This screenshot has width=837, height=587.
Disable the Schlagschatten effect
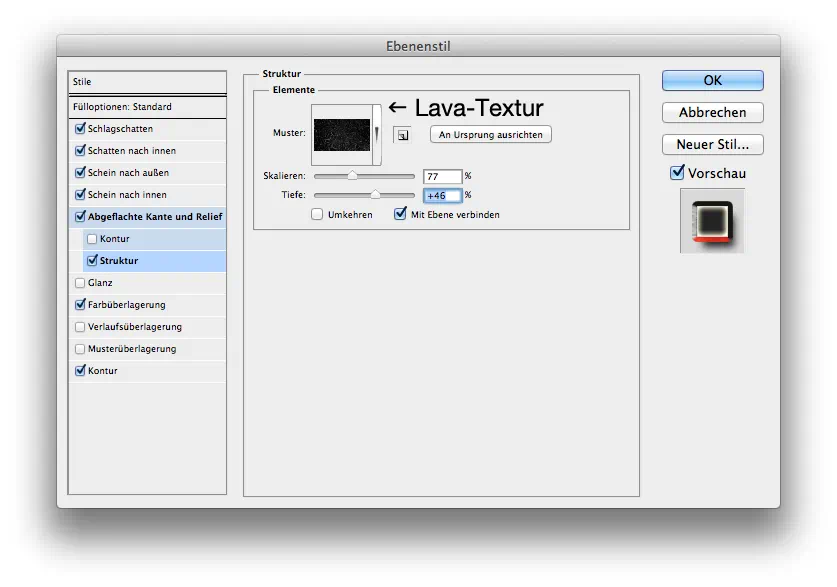pyautogui.click(x=80, y=129)
